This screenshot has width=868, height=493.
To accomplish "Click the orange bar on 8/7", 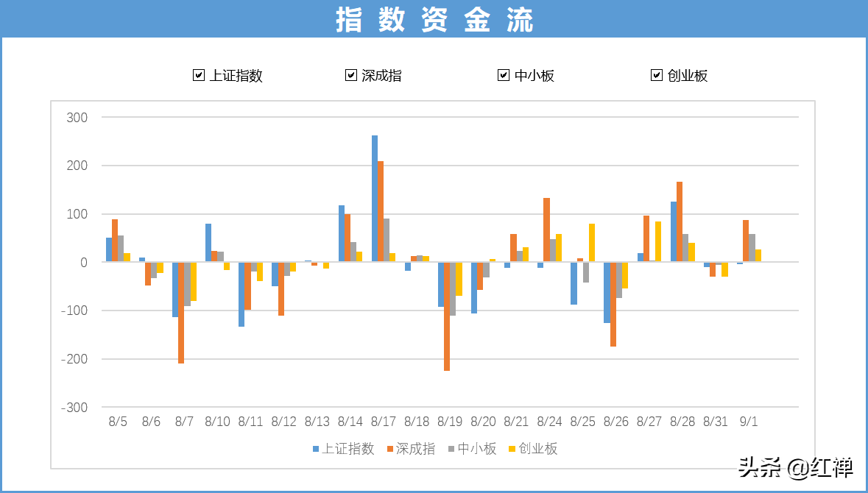I will point(181,313).
